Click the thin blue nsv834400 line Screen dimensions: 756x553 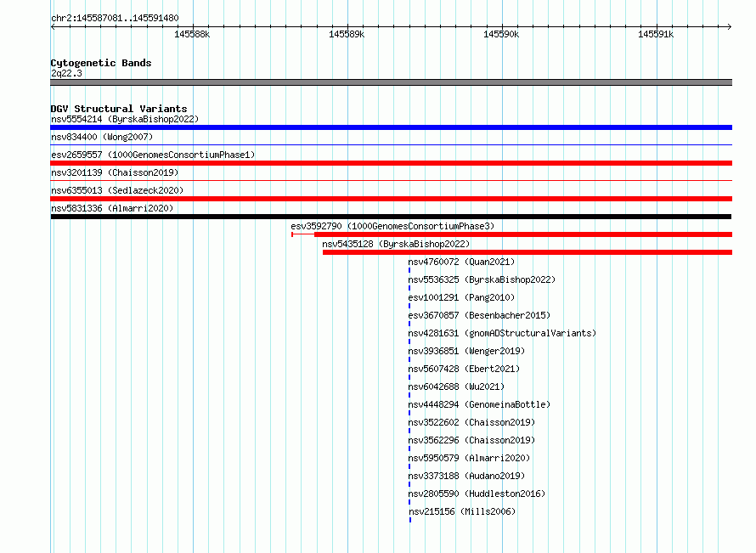391,144
